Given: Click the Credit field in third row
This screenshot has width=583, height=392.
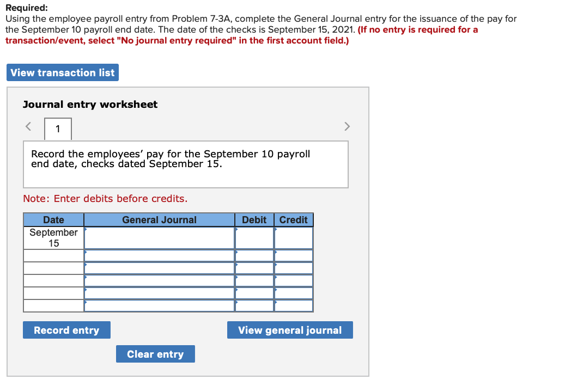Looking at the screenshot, I should pos(293,268).
